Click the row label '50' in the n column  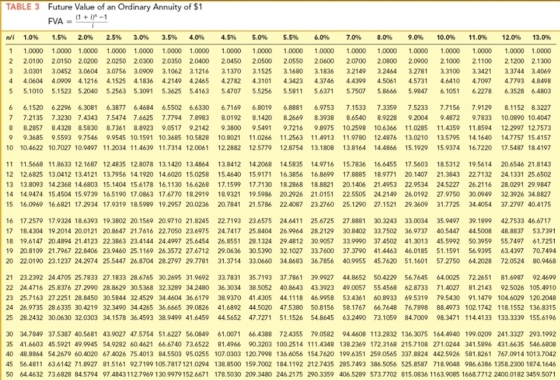(10, 375)
